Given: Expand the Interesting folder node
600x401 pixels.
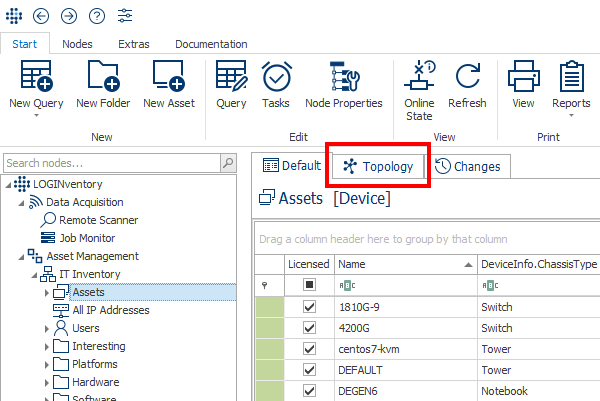Looking at the screenshot, I should tap(47, 347).
